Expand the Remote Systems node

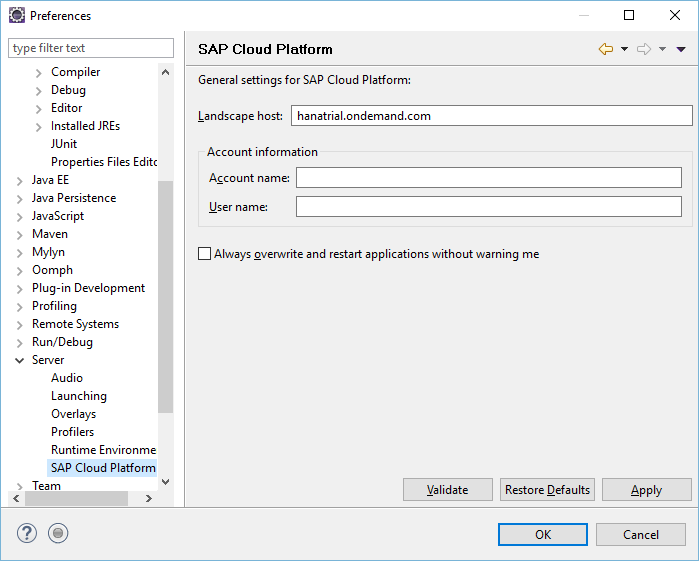[x=20, y=325]
